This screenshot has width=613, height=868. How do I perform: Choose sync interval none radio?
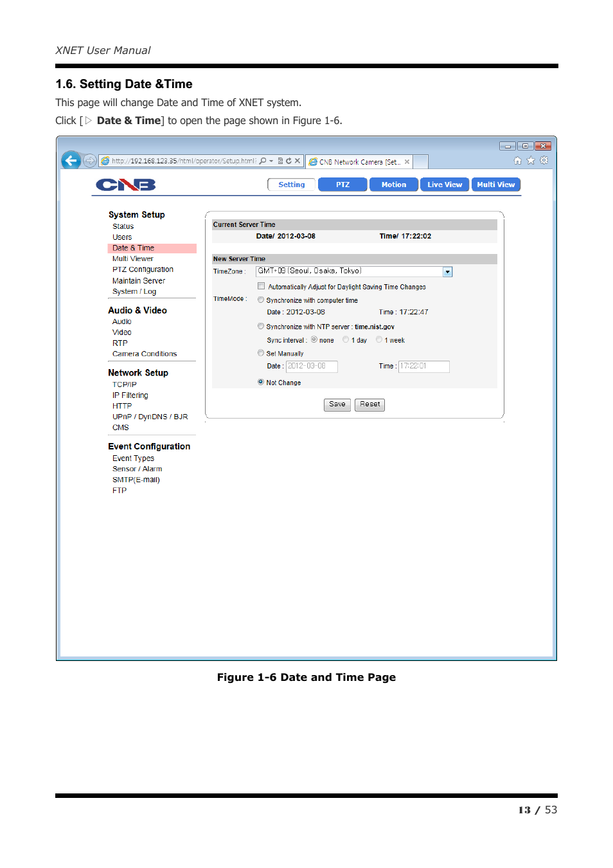point(314,339)
